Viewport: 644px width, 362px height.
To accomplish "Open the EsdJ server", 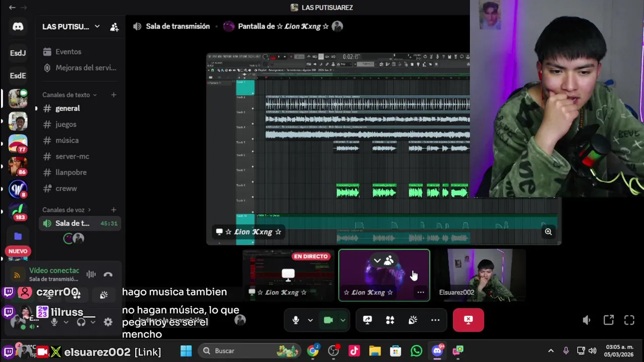I will click(x=18, y=53).
